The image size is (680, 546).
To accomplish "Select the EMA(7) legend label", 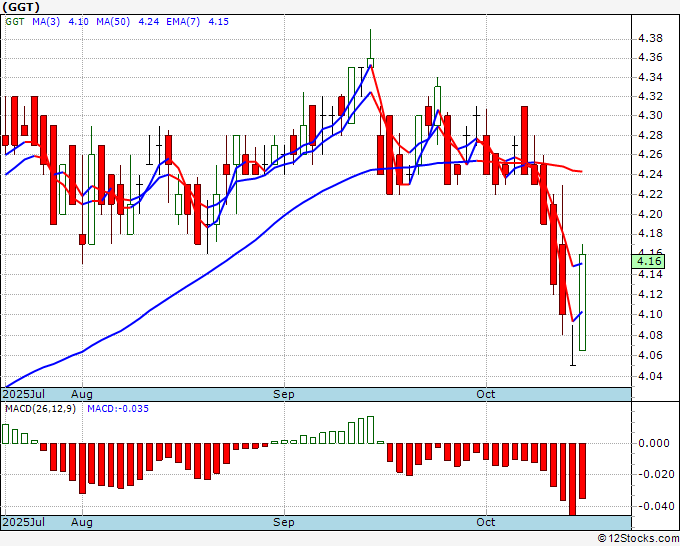I will 183,22.
